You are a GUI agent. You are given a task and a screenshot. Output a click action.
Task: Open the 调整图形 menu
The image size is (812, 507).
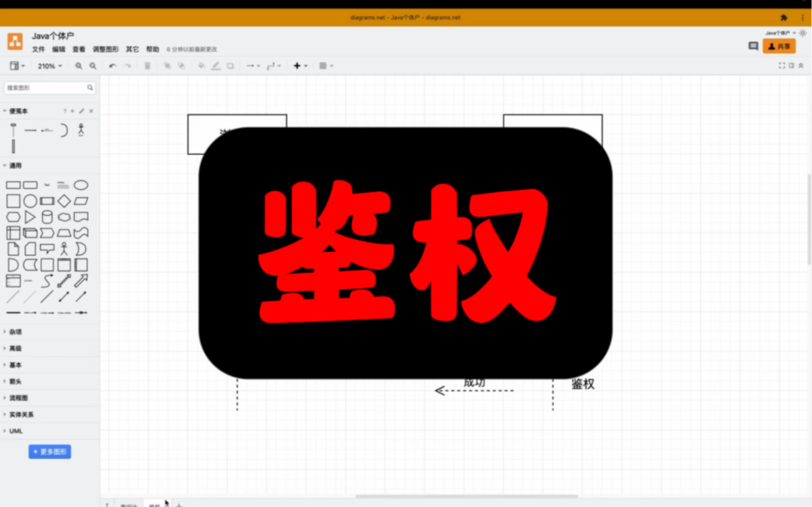click(x=106, y=49)
